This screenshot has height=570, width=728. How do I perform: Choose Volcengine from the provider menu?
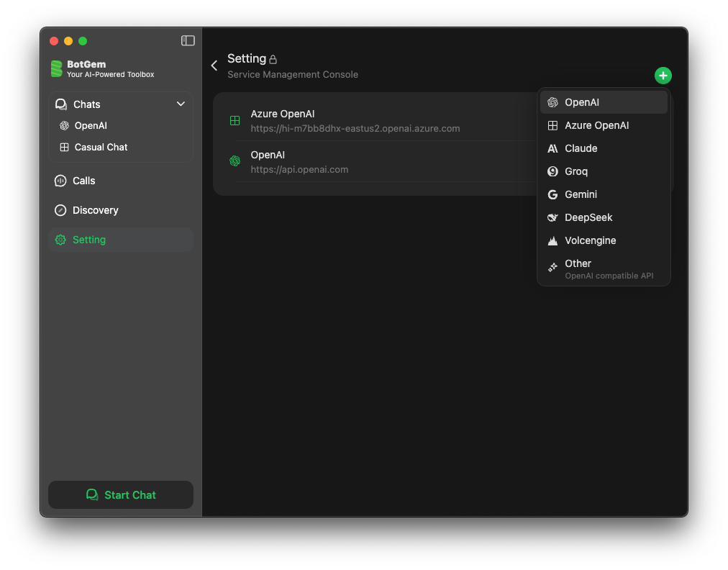[604, 240]
